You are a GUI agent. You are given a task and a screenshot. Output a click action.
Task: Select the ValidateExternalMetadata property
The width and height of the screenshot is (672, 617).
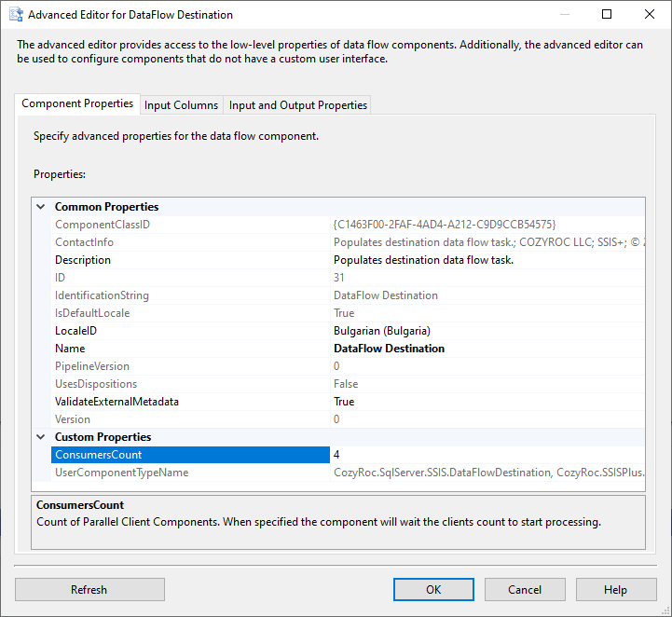click(x=117, y=402)
